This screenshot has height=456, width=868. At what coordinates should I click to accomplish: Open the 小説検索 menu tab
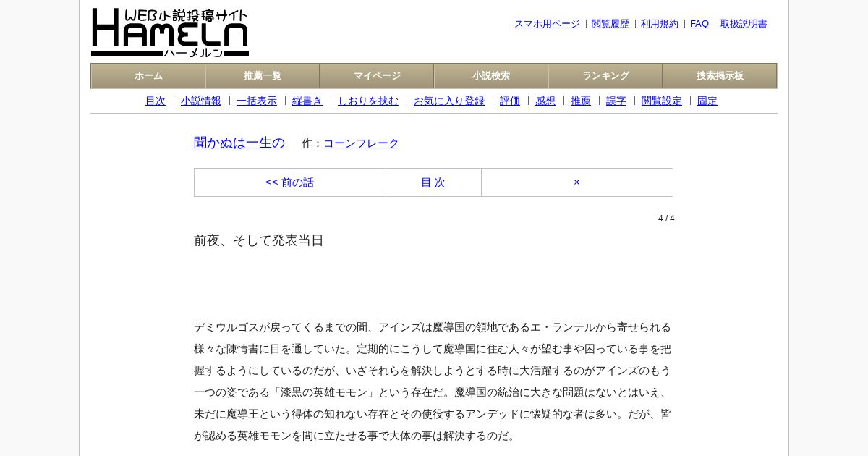pos(491,76)
